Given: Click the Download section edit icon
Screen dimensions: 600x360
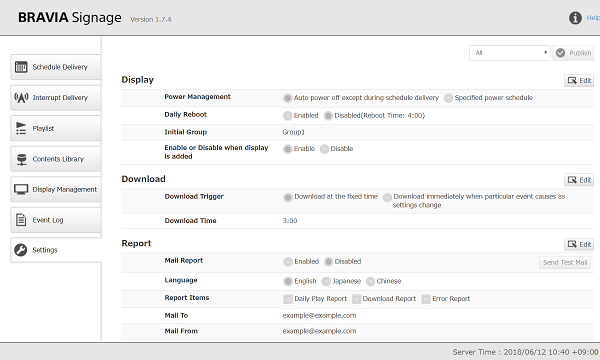Looking at the screenshot, I should (572, 180).
